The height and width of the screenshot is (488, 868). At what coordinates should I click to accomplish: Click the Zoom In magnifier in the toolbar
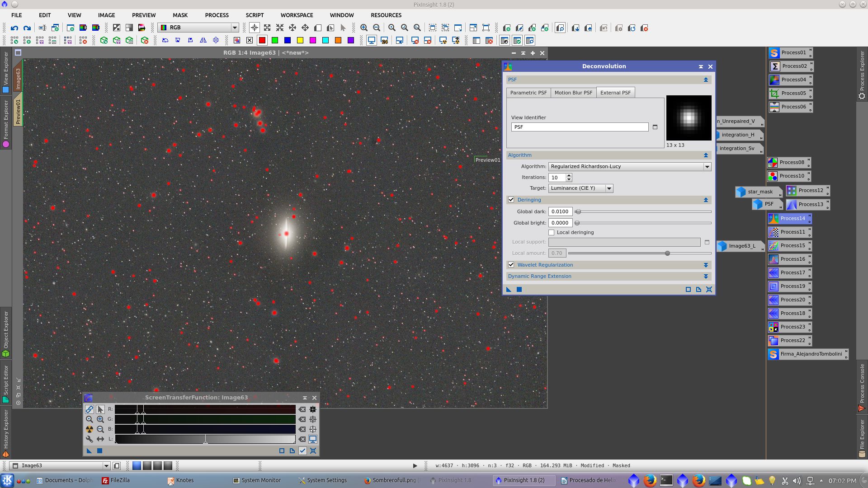point(364,28)
